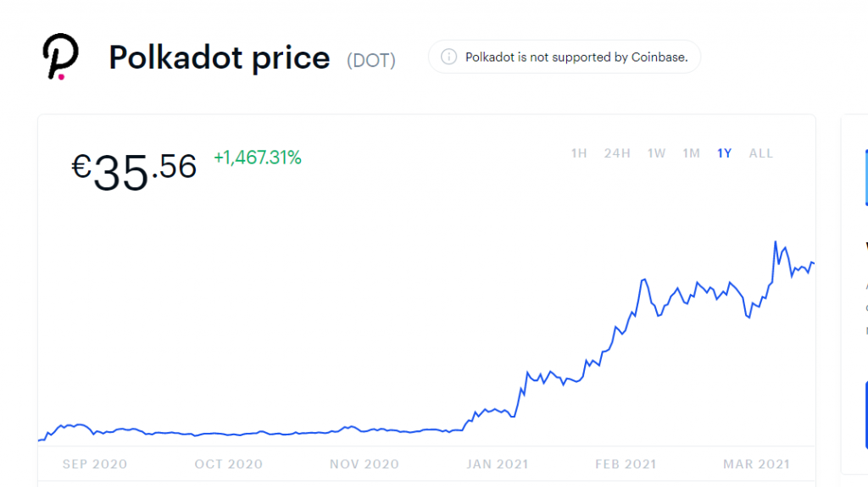Click the MAR 2021 axis label
The width and height of the screenshot is (868, 487).
tap(756, 464)
